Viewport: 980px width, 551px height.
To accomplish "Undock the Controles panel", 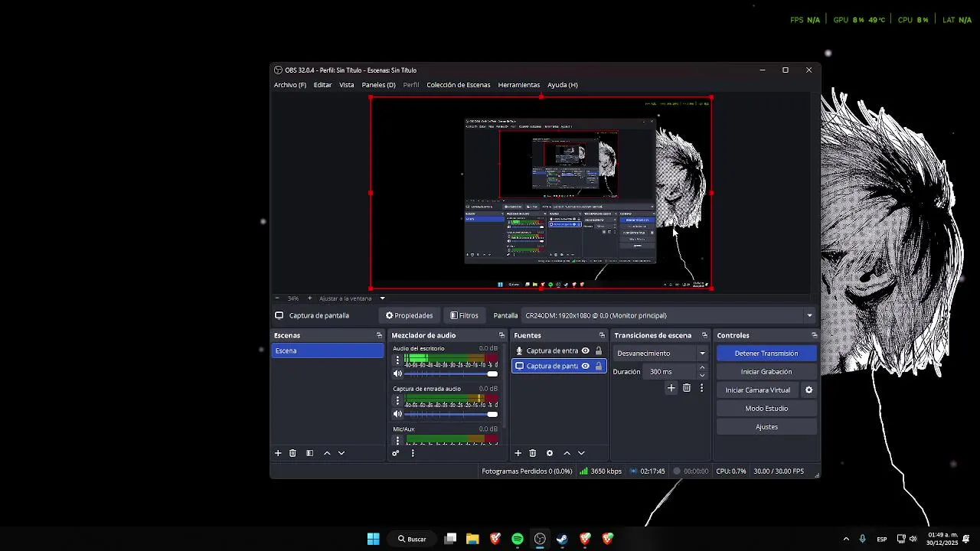I will click(x=814, y=335).
